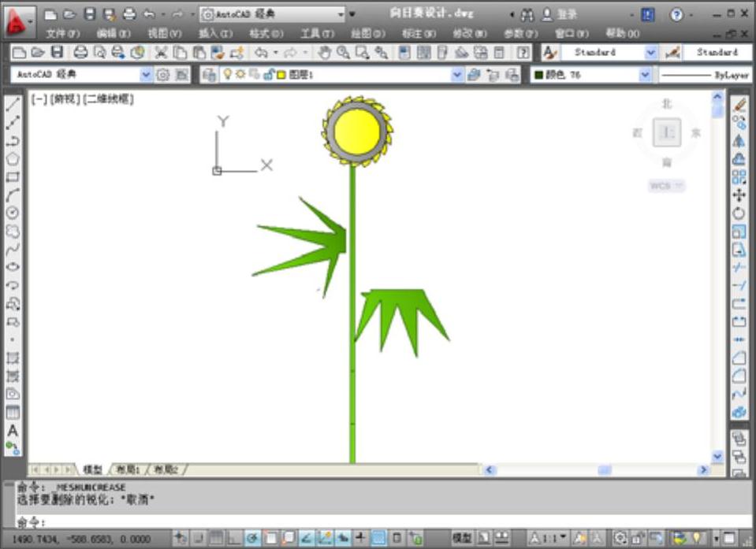Select the Rotate tool in modify toolbar

[x=739, y=213]
